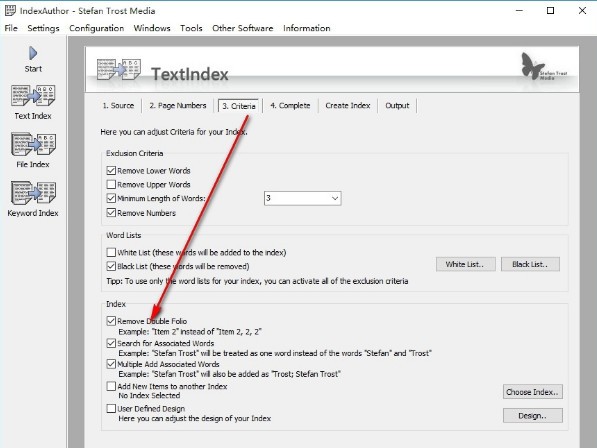Enable Add New Items to another Index
This screenshot has height=448, width=597.
tap(111, 386)
